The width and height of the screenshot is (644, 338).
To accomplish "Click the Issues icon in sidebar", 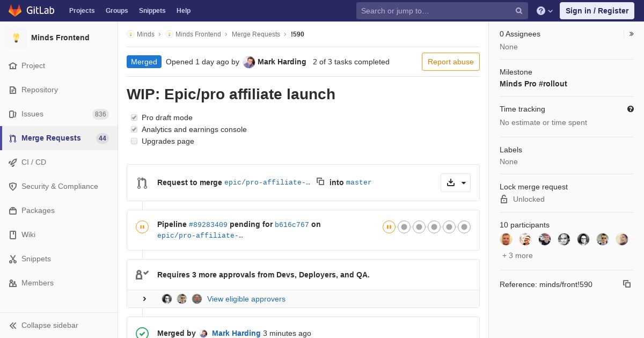I will tap(13, 114).
